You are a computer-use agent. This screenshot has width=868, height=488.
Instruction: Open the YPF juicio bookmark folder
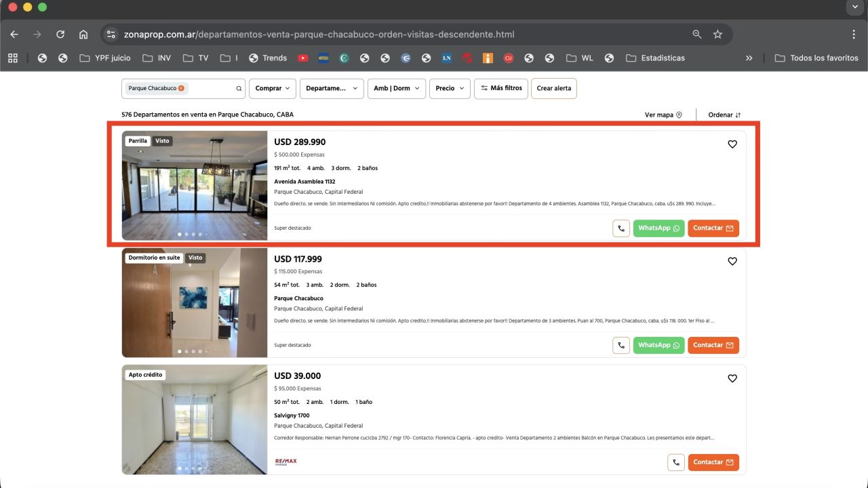(105, 58)
